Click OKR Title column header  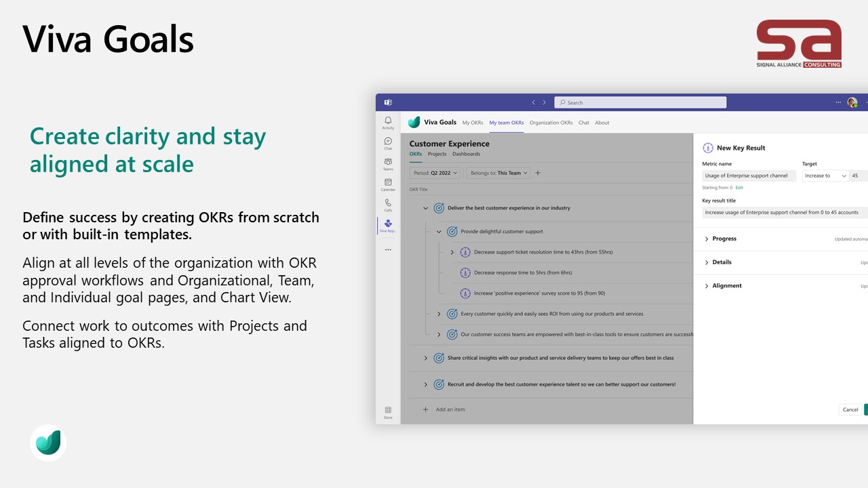[418, 189]
